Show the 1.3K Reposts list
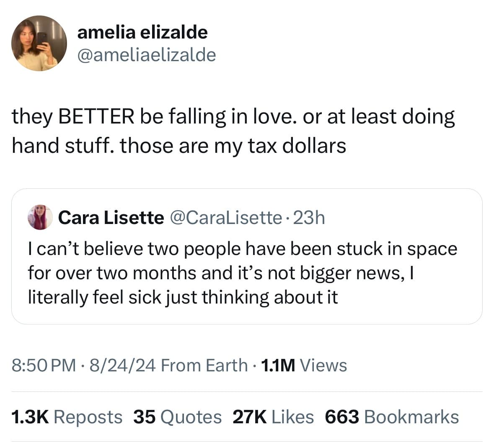 [67, 417]
